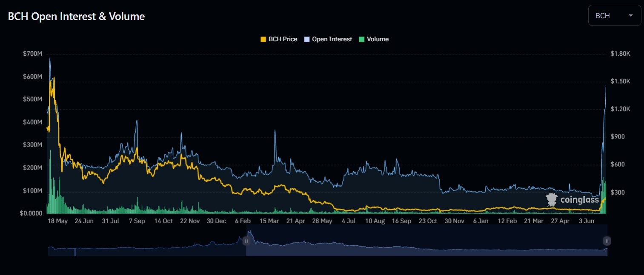The image size is (644, 275).
Task: Click the coinglass watermark text
Action: tap(579, 200)
